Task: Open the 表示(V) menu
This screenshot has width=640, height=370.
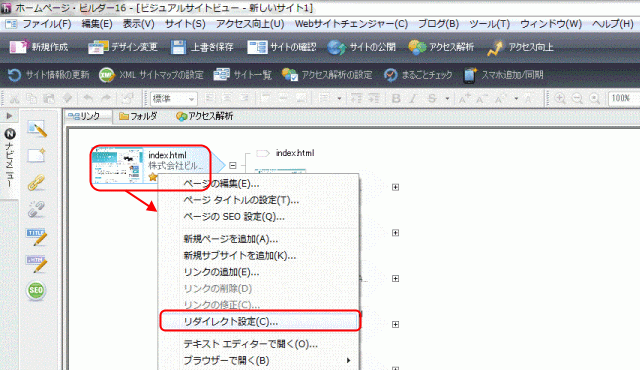Action: coord(139,24)
